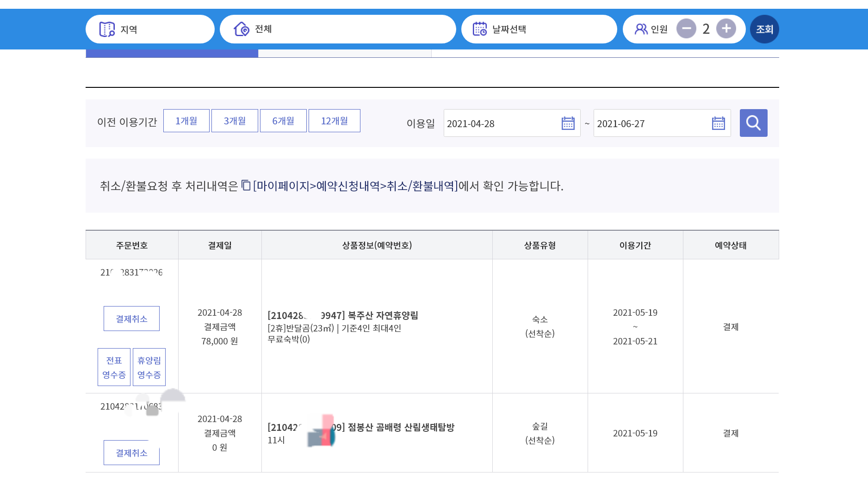Select the 12개월 period filter
The width and height of the screenshot is (868, 503).
click(335, 121)
